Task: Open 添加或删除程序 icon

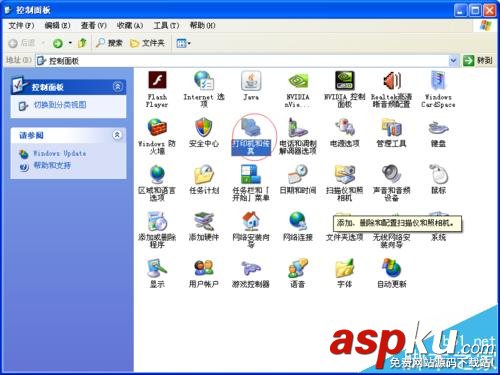Action: [x=157, y=221]
